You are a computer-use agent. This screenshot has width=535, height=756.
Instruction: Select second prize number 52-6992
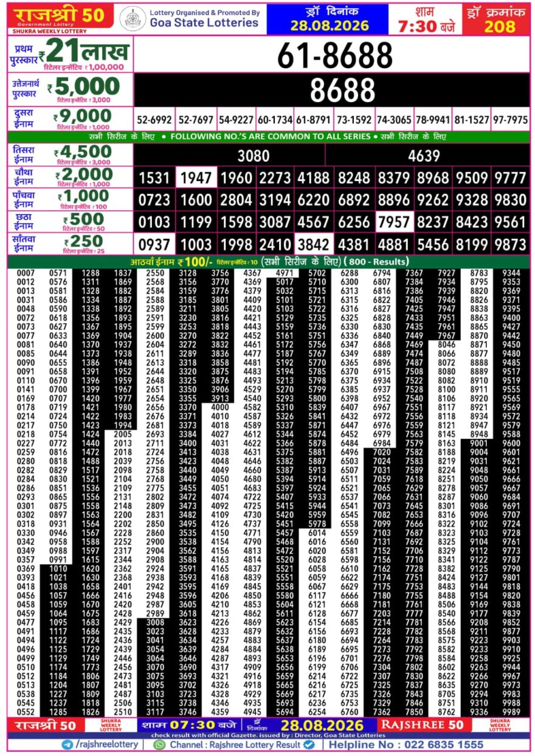point(154,120)
